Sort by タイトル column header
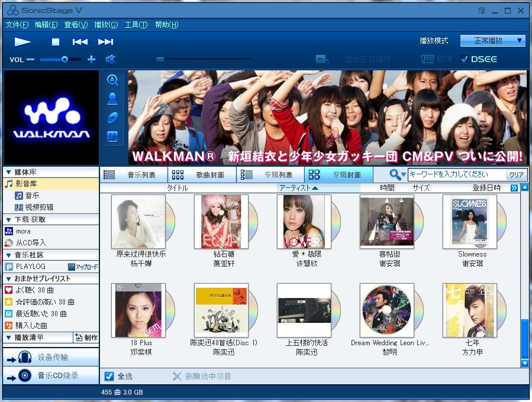 [x=177, y=188]
